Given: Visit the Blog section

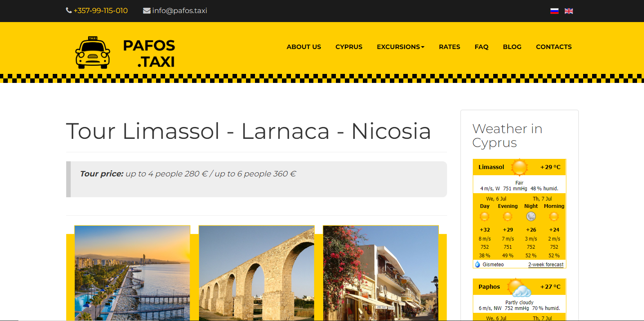Looking at the screenshot, I should (512, 47).
